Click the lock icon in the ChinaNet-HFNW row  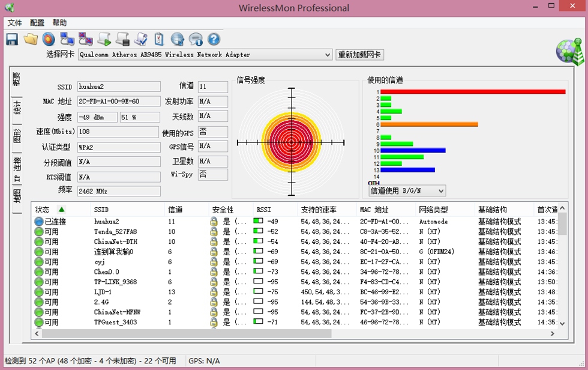pos(214,312)
